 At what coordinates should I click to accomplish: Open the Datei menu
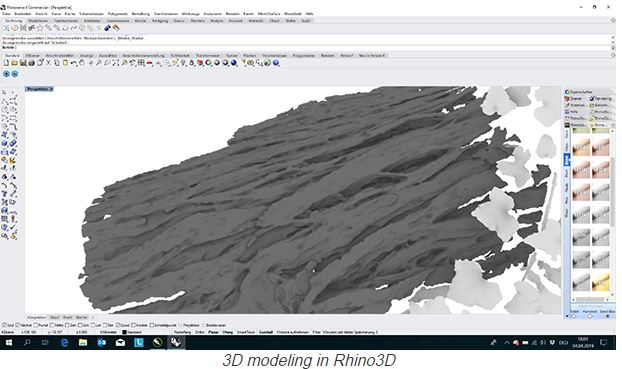point(6,13)
